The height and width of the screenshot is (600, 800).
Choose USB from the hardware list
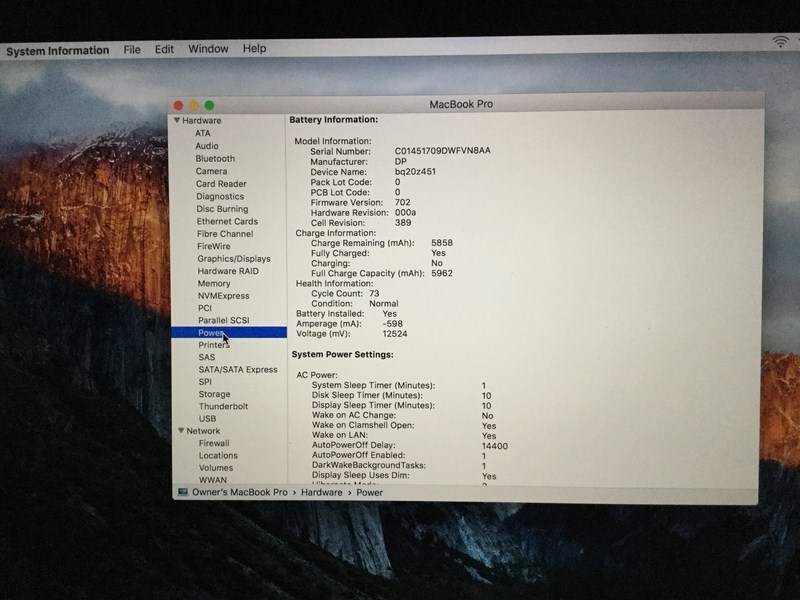207,419
